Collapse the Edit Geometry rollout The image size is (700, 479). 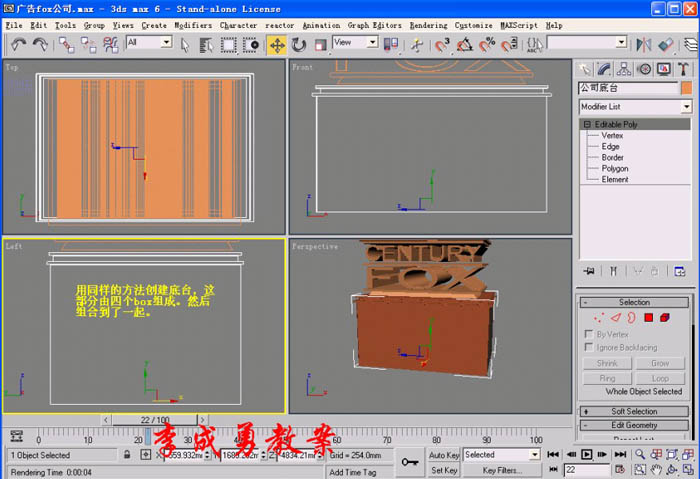[634, 425]
